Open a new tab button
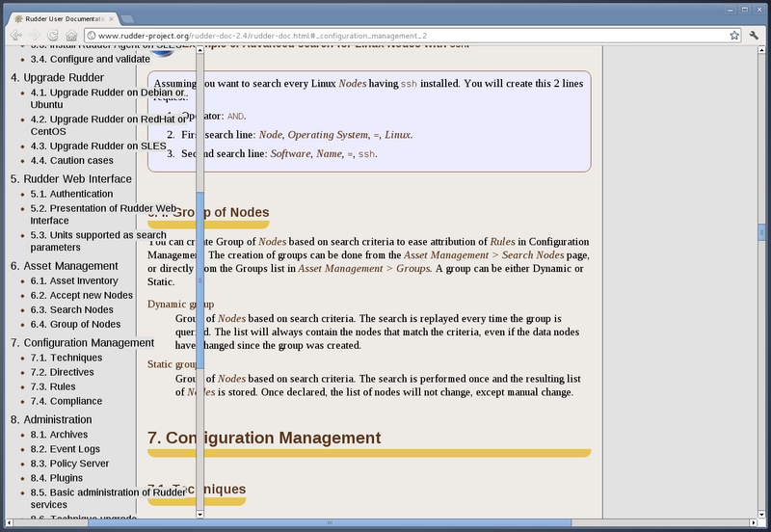The image size is (771, 532). pyautogui.click(x=127, y=18)
